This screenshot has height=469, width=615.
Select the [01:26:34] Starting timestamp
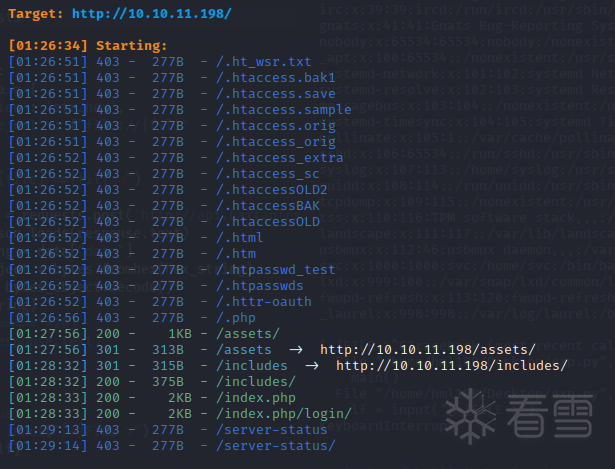48,45
